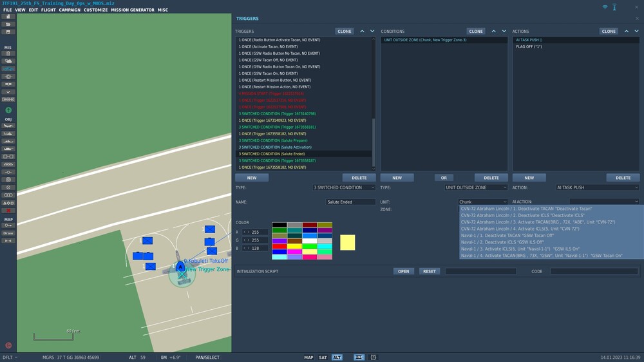Move action down with ACTIONS down arrow
Screen dimensions: 644x362
pyautogui.click(x=636, y=31)
